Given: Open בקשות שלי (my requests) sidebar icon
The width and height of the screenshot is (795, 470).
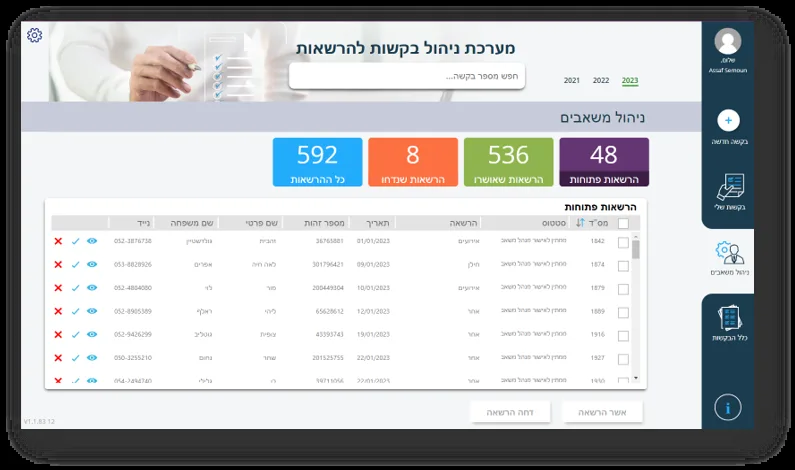Looking at the screenshot, I should (730, 187).
